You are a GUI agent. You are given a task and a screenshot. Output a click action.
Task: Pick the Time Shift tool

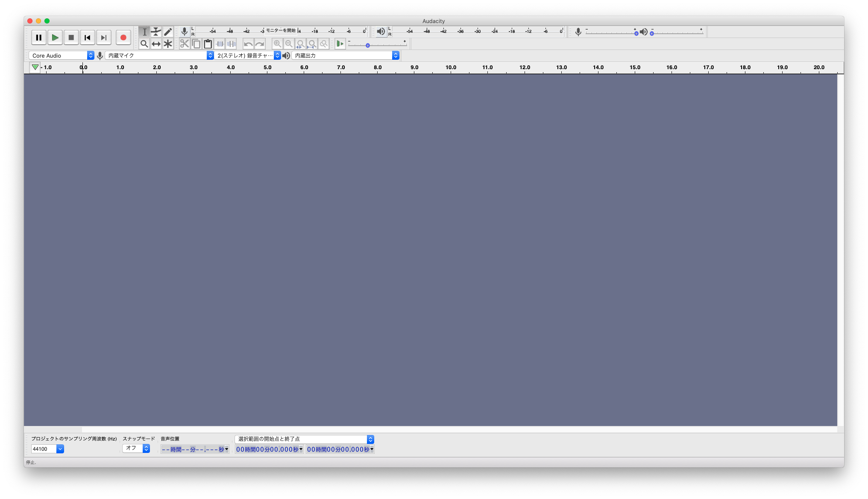coord(156,44)
